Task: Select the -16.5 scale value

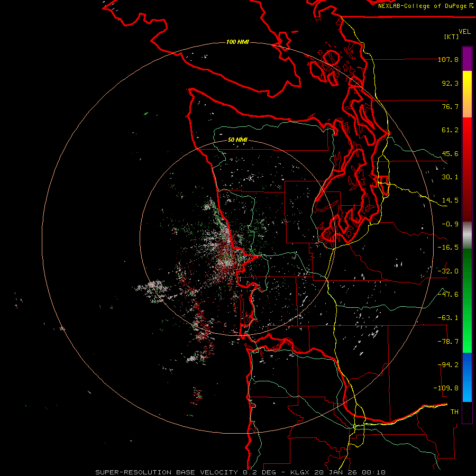Action: (448, 248)
